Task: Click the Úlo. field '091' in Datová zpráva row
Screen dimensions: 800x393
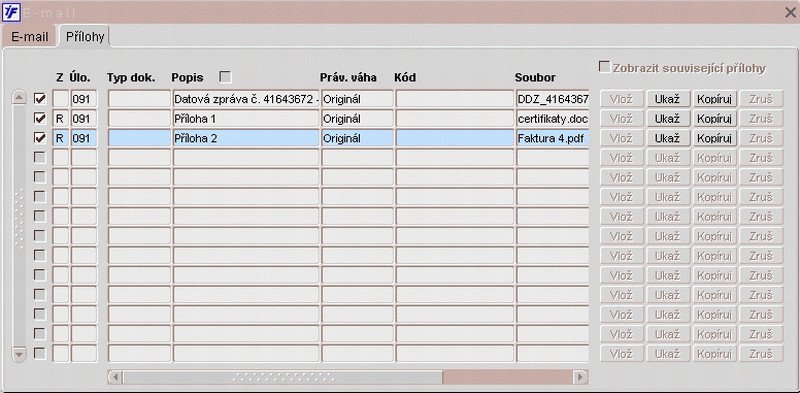Action: 84,99
